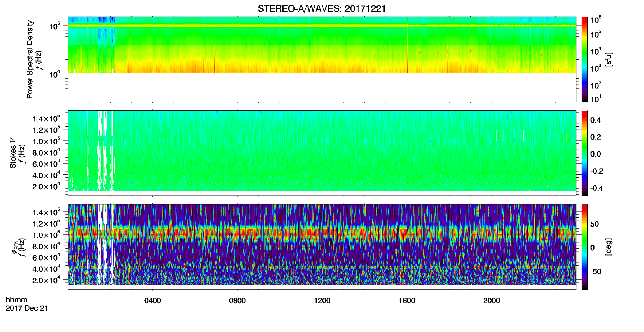The height and width of the screenshot is (332, 644).
Task: Select the 1200 time axis label
Action: coord(322,301)
